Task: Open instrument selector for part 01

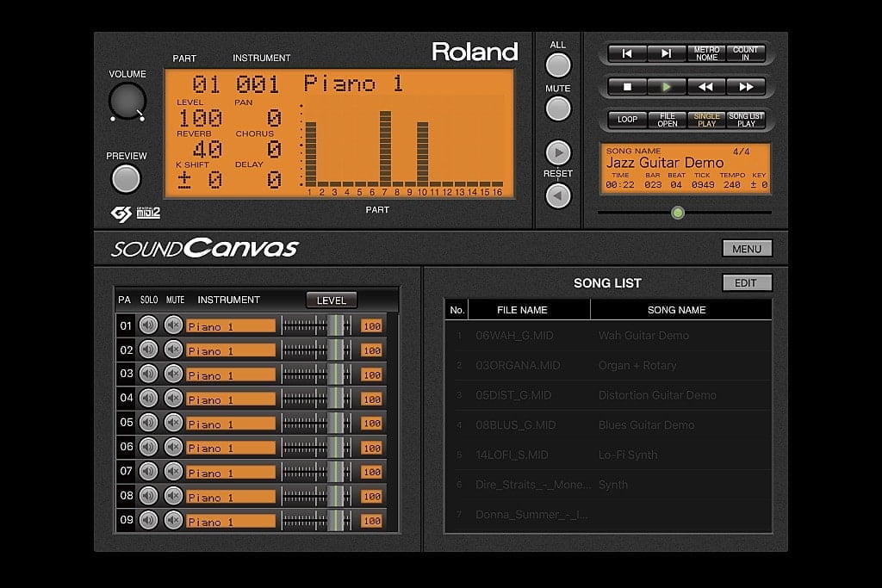Action: pyautogui.click(x=231, y=326)
